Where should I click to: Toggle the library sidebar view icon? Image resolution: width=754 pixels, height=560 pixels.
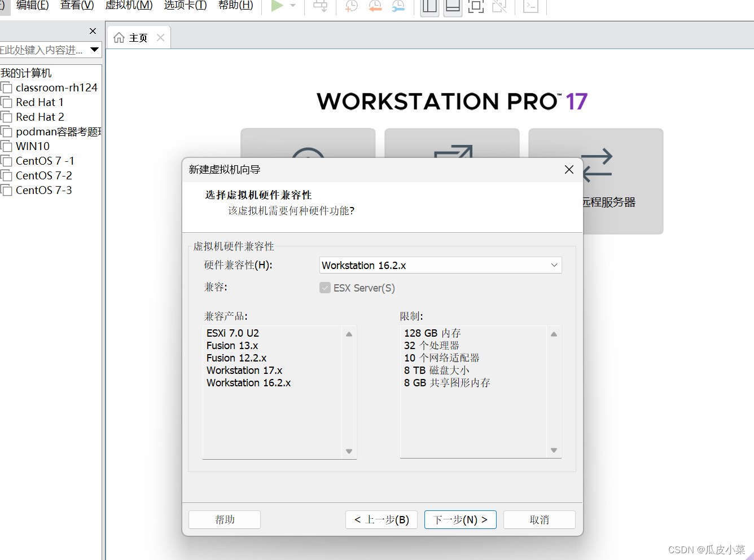click(430, 6)
